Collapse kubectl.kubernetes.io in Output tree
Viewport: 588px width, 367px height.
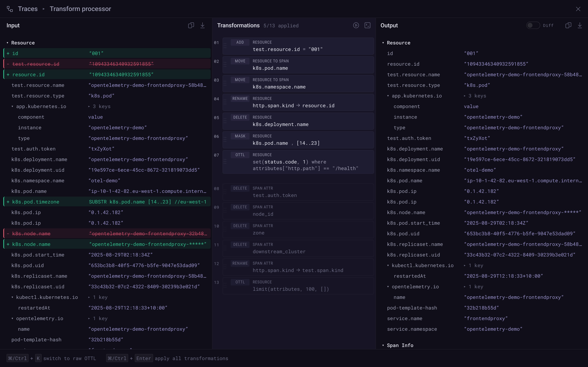(388, 265)
